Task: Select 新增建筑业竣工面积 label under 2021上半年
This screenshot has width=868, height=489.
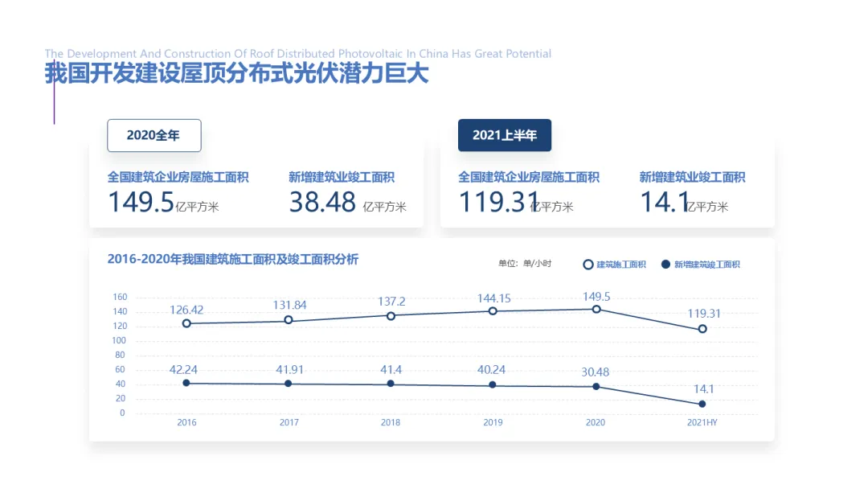Action: [x=692, y=177]
